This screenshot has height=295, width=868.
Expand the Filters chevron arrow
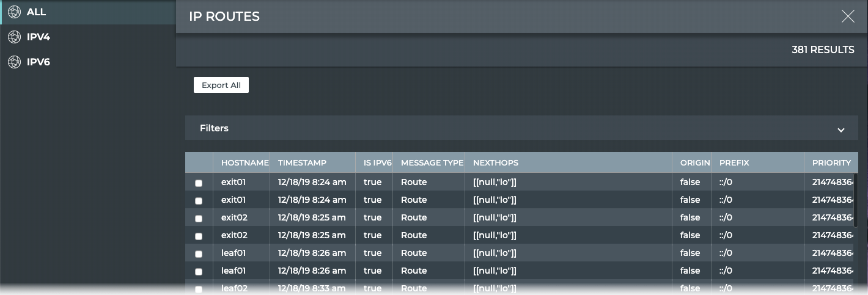click(x=840, y=129)
